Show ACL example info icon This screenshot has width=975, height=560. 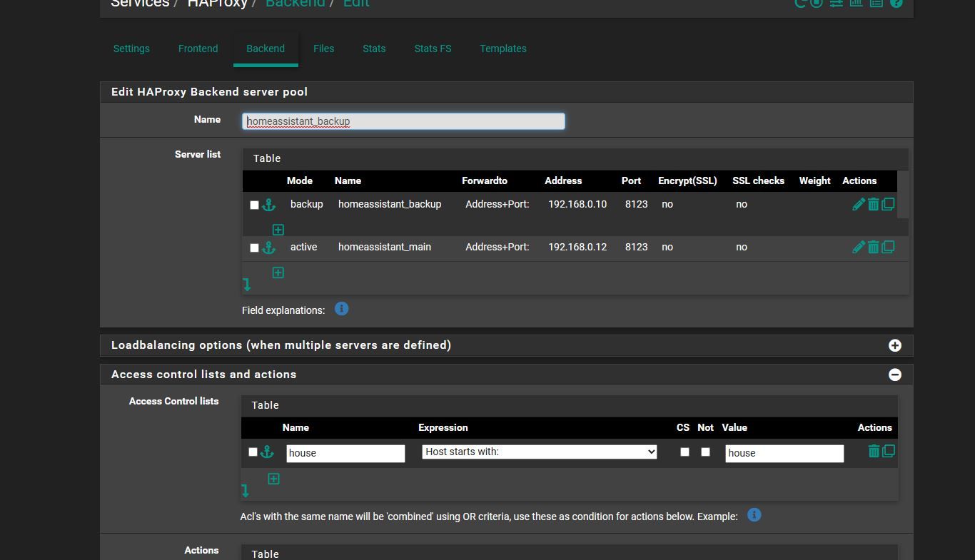coord(754,514)
